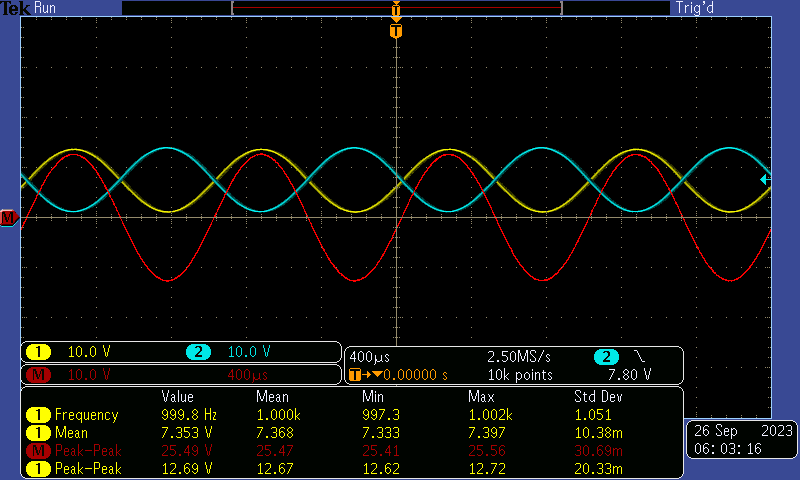Click the 7.368 mean cell
This screenshot has width=800, height=480.
pos(274,433)
